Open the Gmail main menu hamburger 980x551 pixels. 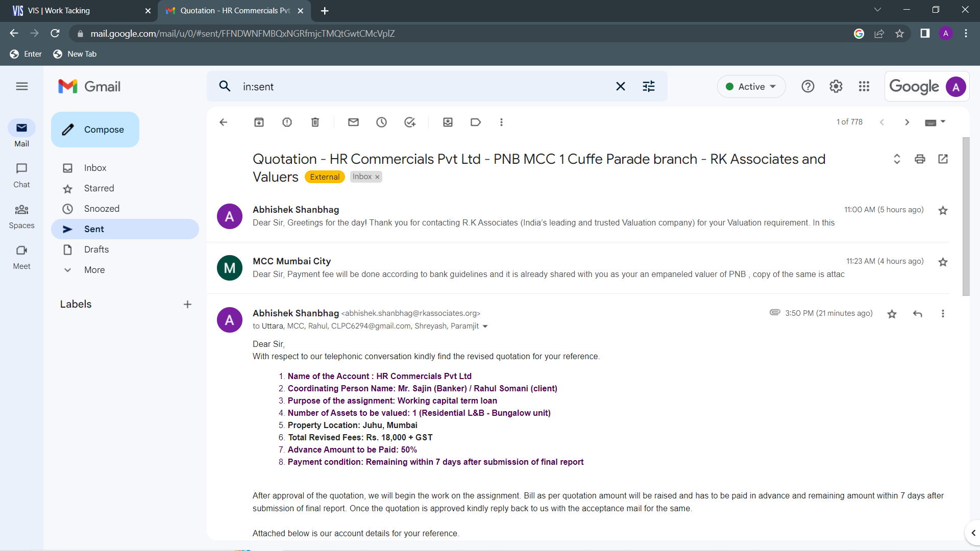click(21, 86)
